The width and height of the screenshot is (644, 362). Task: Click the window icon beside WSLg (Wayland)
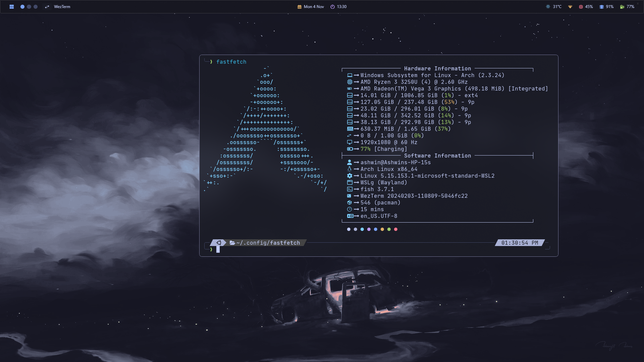click(350, 182)
